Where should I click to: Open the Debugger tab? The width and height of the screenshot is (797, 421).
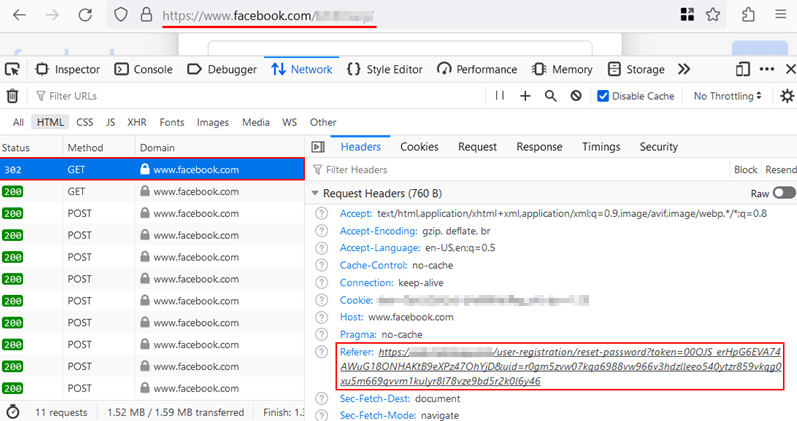pos(222,69)
